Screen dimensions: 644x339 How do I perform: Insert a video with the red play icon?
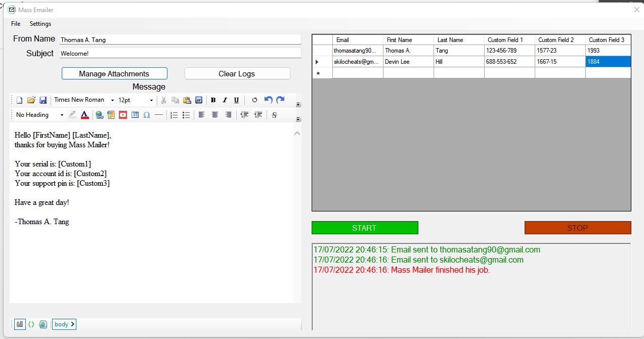tap(123, 115)
